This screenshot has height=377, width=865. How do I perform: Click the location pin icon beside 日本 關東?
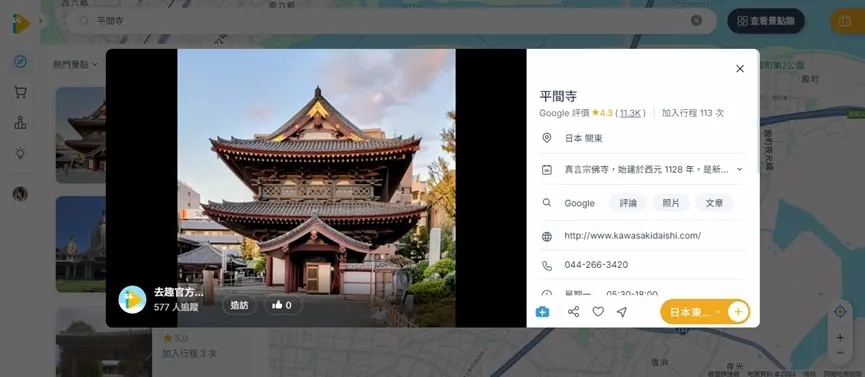pyautogui.click(x=547, y=138)
